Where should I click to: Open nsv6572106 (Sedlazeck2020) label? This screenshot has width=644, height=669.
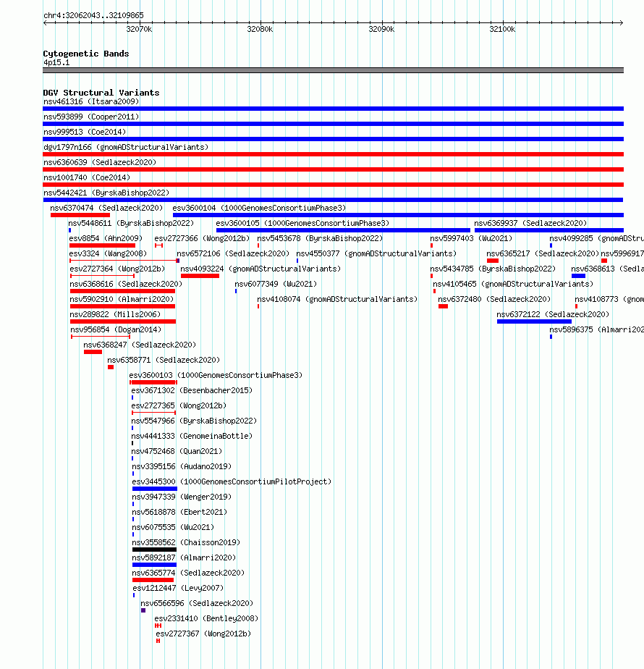click(x=233, y=253)
